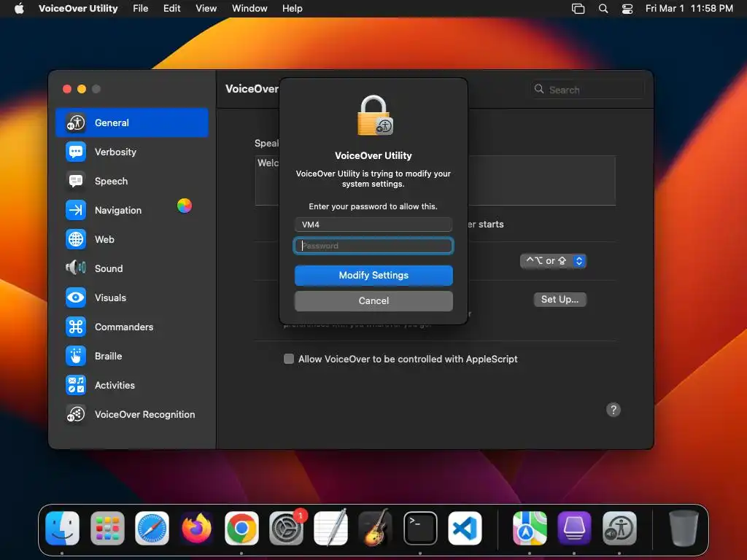The height and width of the screenshot is (560, 747).
Task: Select the Navigation label in sidebar
Action: coord(118,210)
